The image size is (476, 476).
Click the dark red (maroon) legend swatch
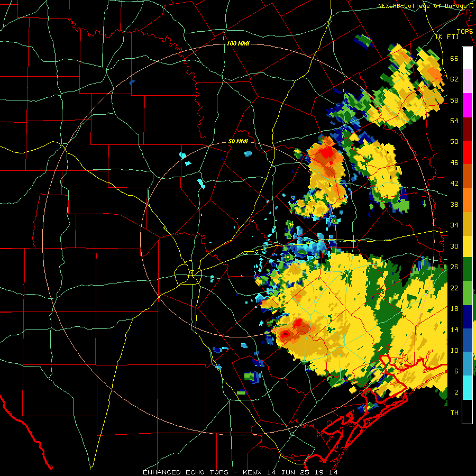point(467,129)
